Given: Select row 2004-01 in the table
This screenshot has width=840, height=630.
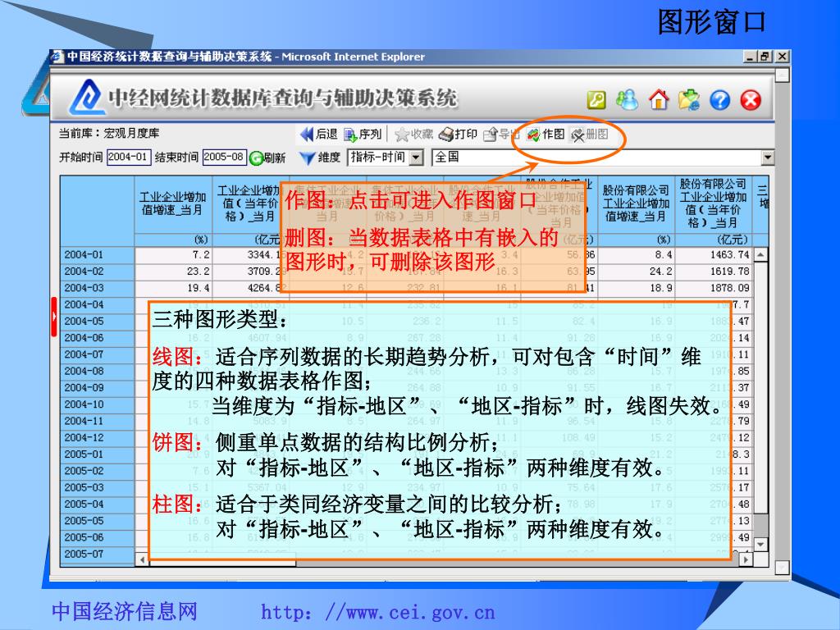Looking at the screenshot, I should pos(97,255).
